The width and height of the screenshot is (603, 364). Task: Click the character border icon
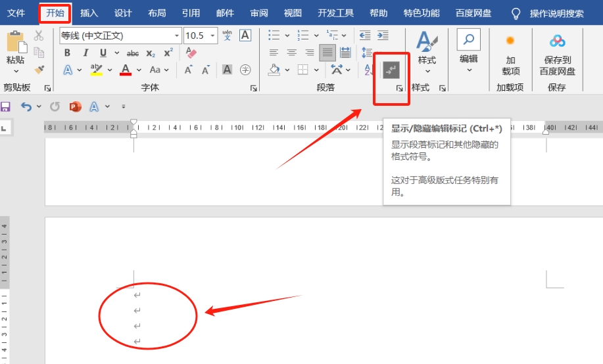click(x=245, y=35)
